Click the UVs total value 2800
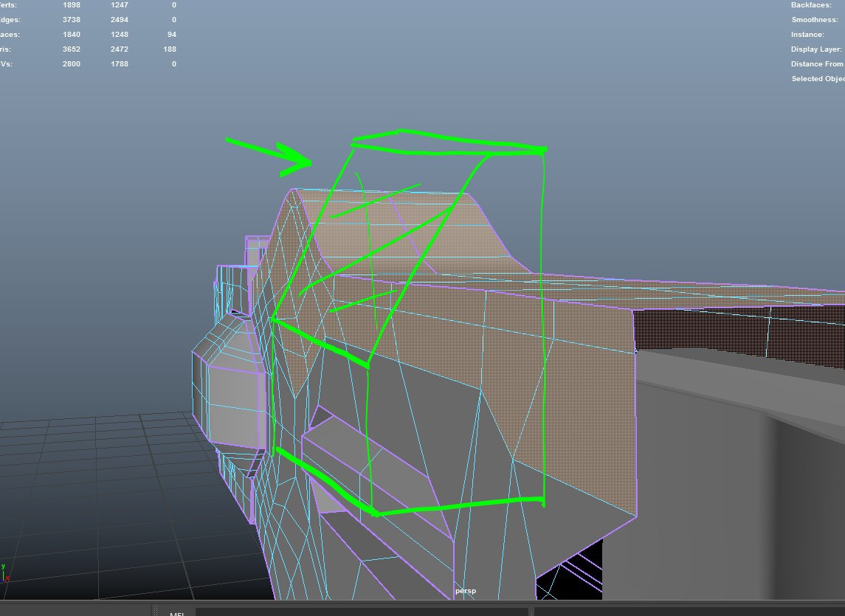Viewport: 845px width, 616px height. pos(71,63)
